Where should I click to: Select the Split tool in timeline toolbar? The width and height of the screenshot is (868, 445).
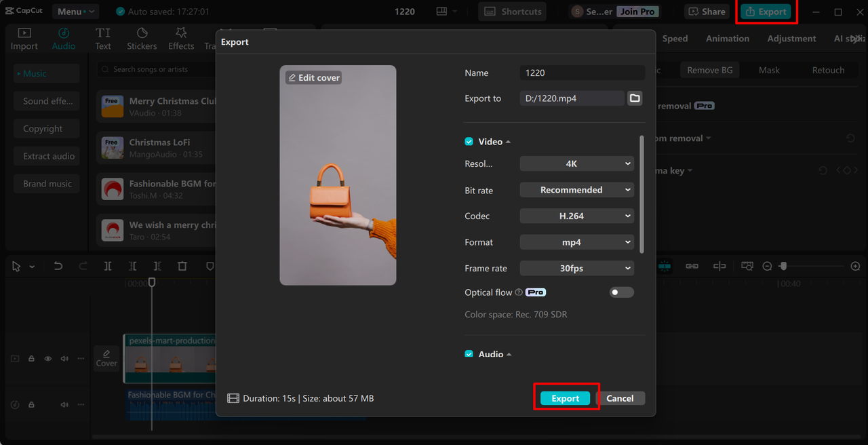tap(108, 267)
